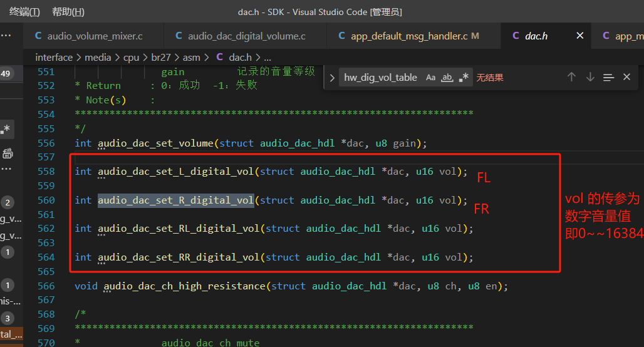Click the hw_dig_vol_table search field
Screen dimensions: 644x347
pos(380,78)
